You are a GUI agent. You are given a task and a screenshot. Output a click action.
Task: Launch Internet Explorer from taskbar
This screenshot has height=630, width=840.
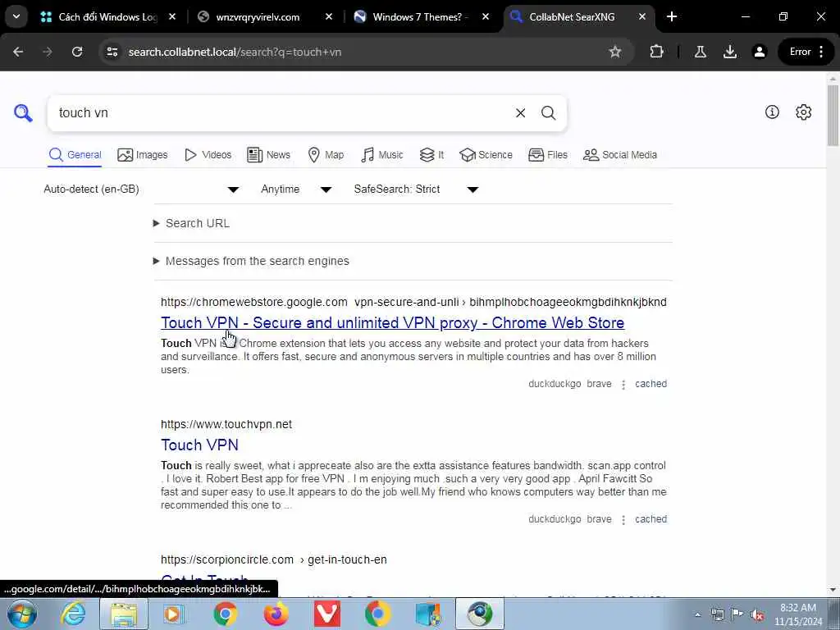click(72, 614)
